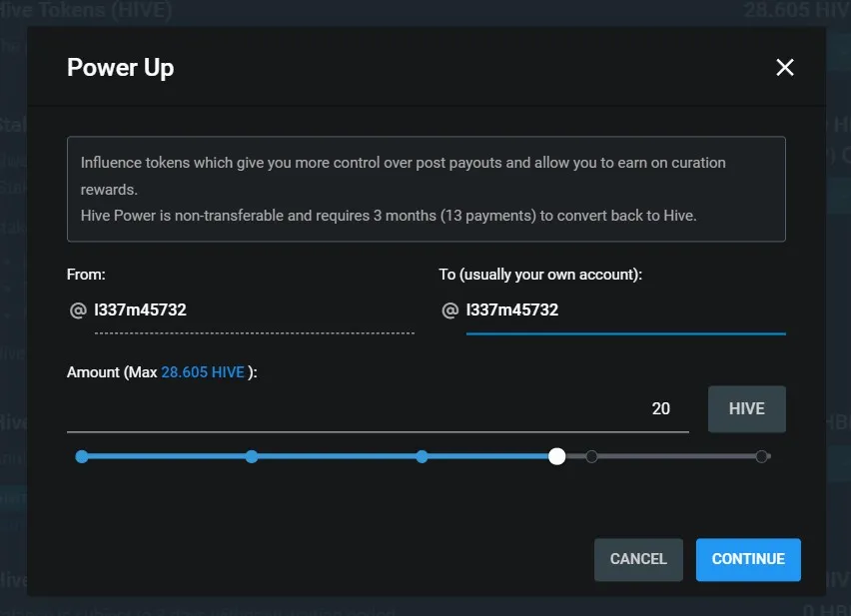
Task: Click the 'Hive Power is non-transferable' text
Action: click(x=389, y=216)
